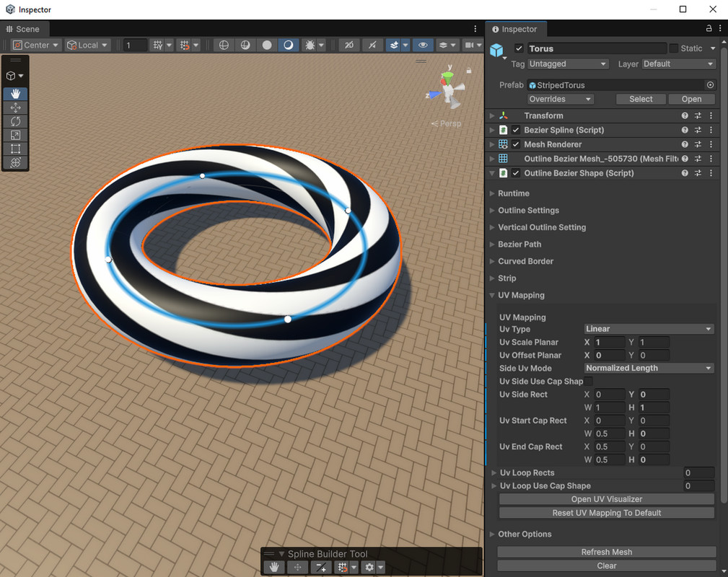
Task: Switch to unlit draw mode sphere icon
Action: coord(267,45)
